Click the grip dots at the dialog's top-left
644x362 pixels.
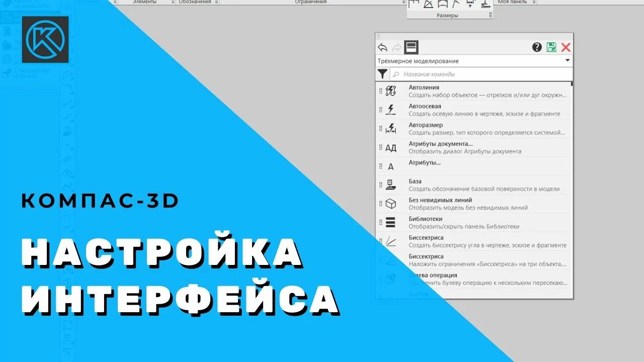coord(379,36)
